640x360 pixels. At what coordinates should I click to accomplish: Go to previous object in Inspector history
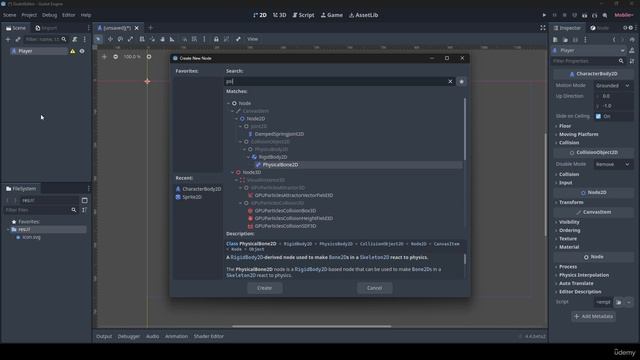click(x=614, y=40)
